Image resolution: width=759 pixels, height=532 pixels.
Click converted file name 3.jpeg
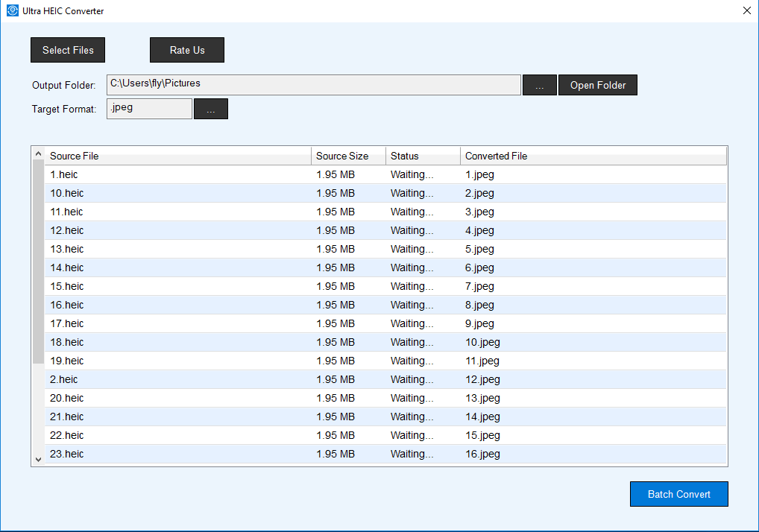pyautogui.click(x=479, y=212)
